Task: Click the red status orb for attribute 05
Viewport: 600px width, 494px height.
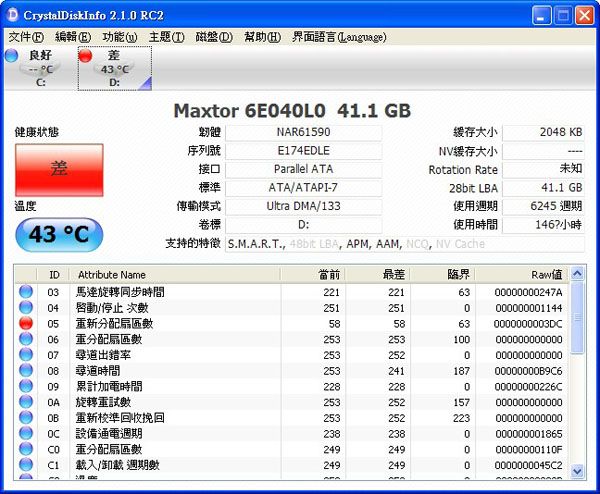Action: pyautogui.click(x=26, y=325)
